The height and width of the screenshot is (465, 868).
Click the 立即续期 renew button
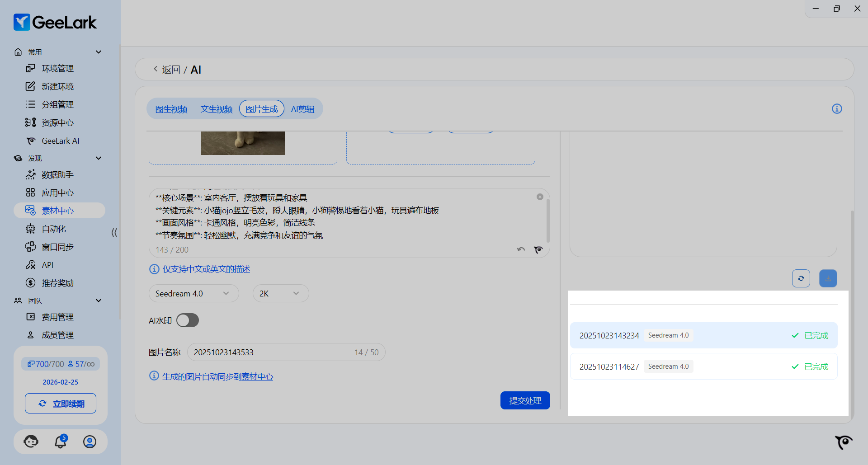pos(61,404)
